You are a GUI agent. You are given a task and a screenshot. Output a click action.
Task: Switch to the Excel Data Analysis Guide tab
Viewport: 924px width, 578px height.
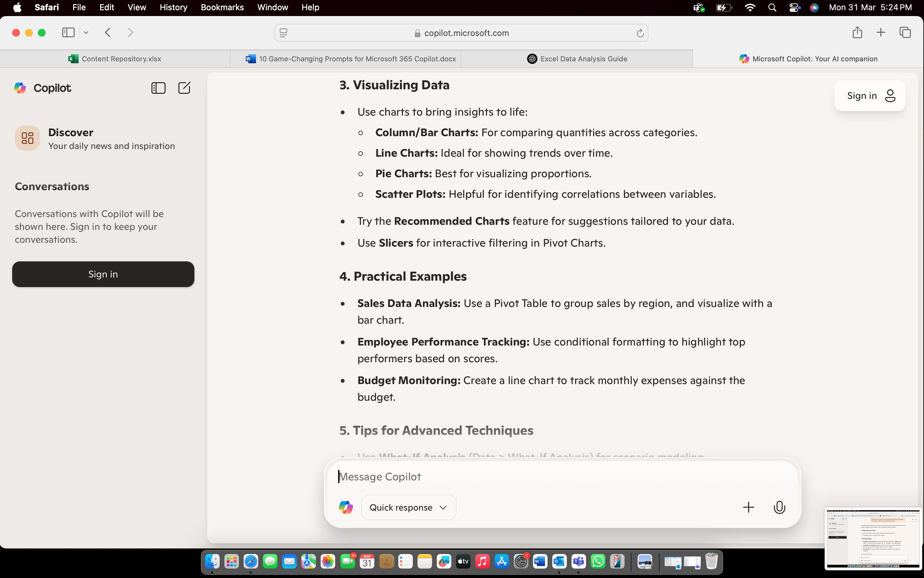coord(577,58)
